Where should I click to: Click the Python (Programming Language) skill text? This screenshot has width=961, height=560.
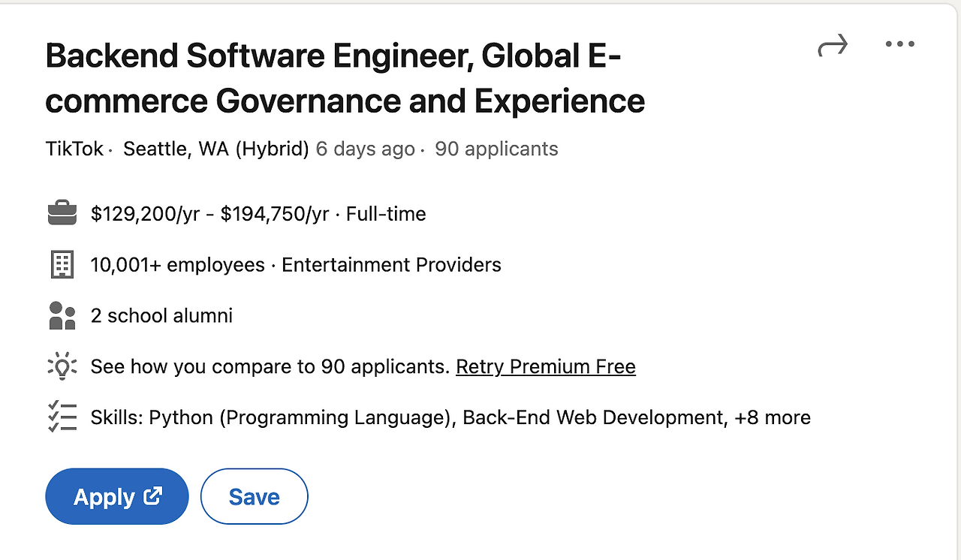point(303,417)
